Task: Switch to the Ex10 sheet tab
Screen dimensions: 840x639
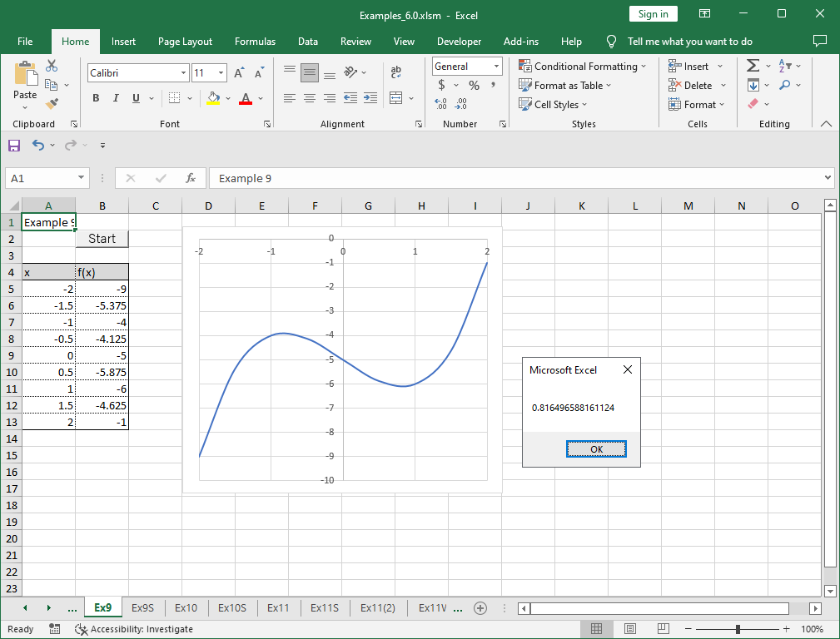Action: click(186, 608)
